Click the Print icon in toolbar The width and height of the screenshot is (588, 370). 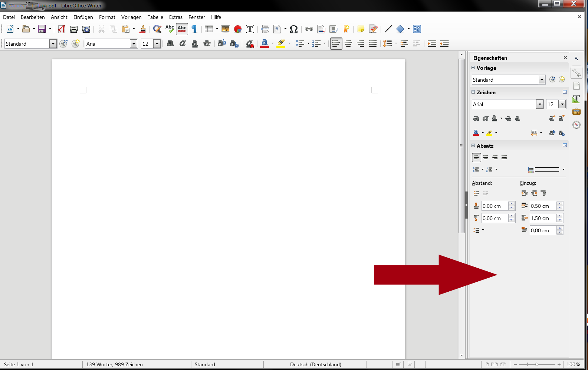(74, 29)
